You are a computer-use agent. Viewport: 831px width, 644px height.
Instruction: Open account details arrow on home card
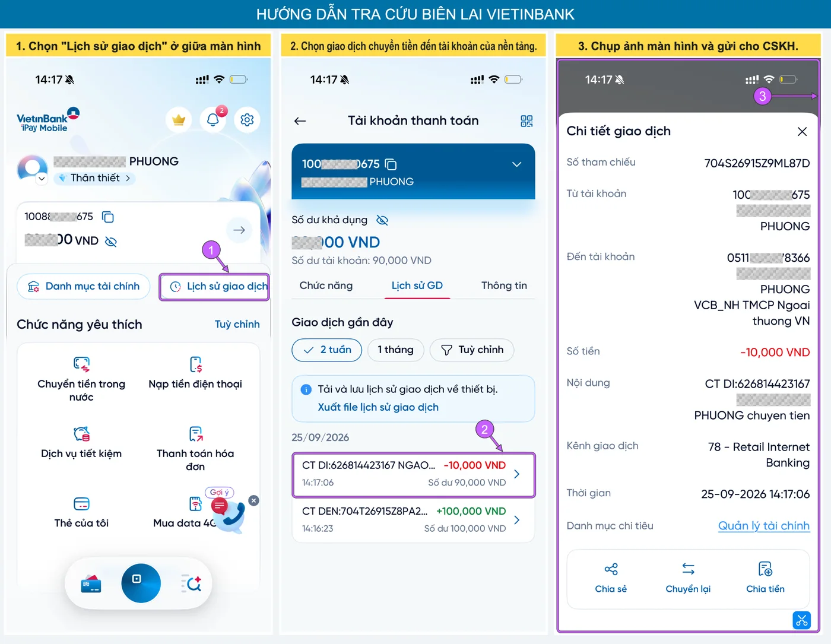click(239, 230)
